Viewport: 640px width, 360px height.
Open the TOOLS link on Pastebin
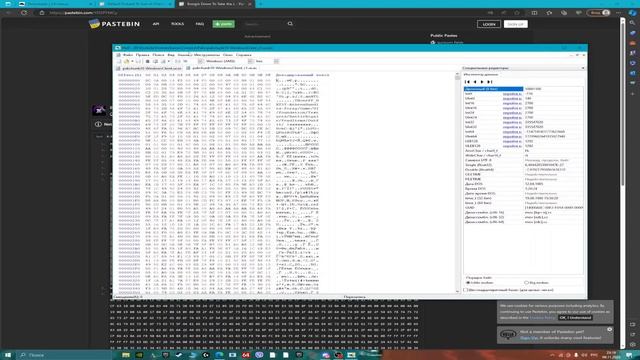click(x=177, y=24)
